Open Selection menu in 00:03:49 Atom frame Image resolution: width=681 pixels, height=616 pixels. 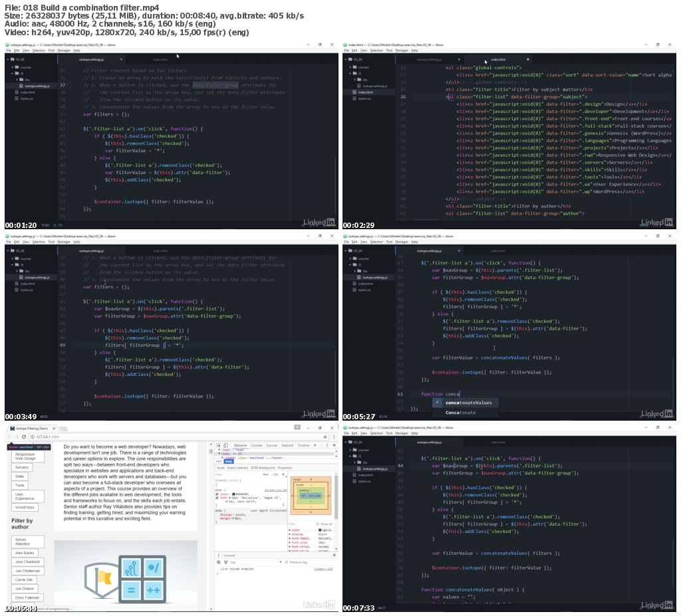point(39,242)
